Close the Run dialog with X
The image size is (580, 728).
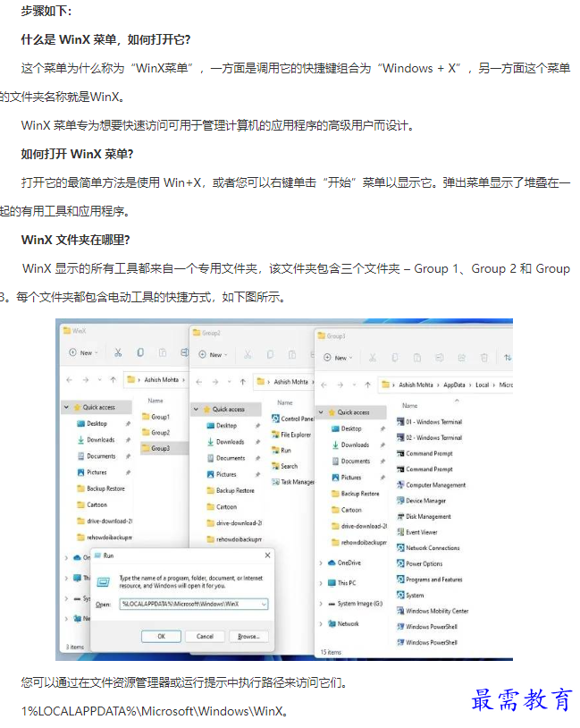click(267, 555)
